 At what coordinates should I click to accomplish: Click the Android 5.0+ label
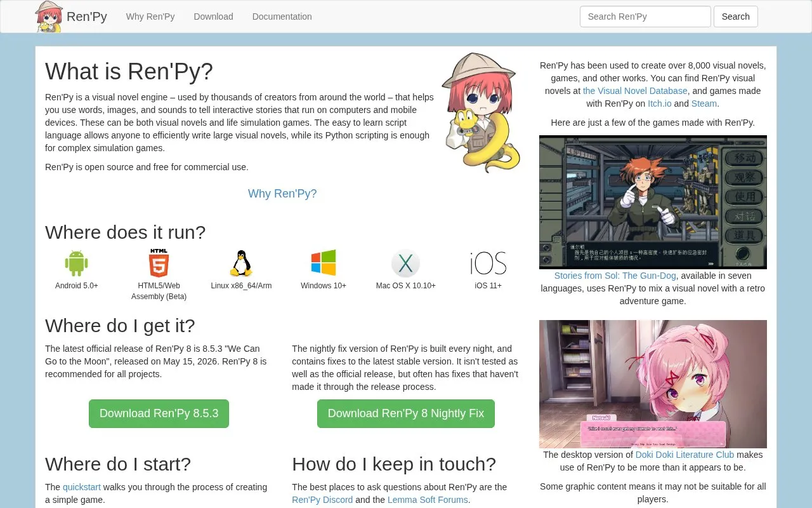tap(77, 286)
